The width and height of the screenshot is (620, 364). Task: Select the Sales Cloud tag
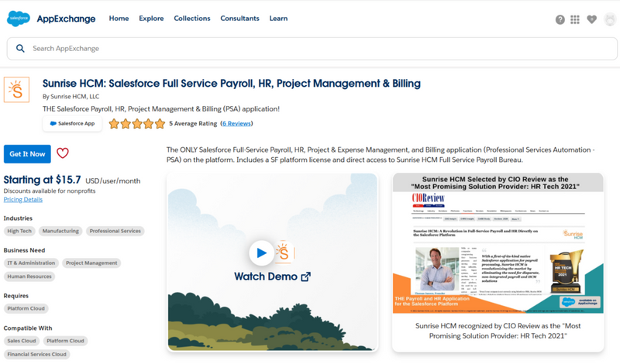pos(22,341)
